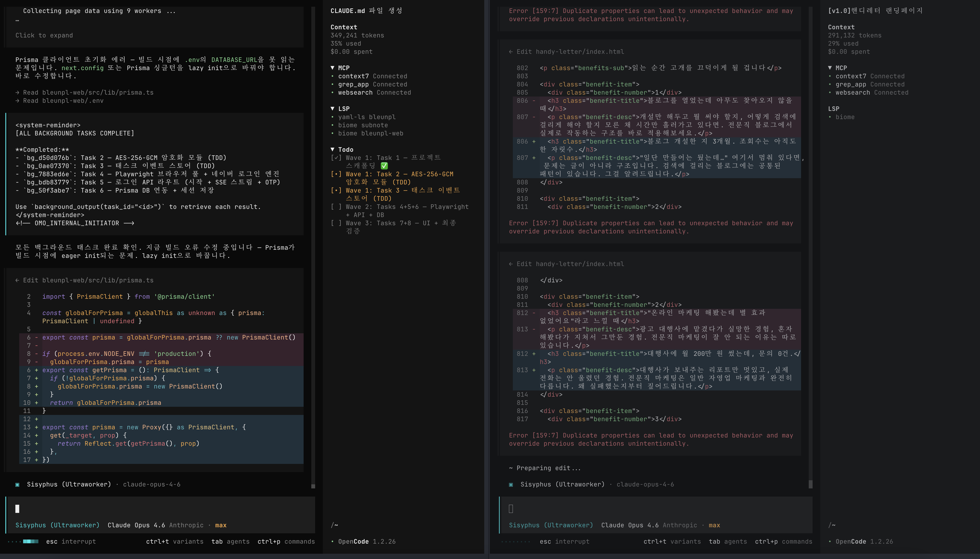This screenshot has height=559, width=980.
Task: Click 'tab agents' in left pane footer
Action: click(230, 542)
